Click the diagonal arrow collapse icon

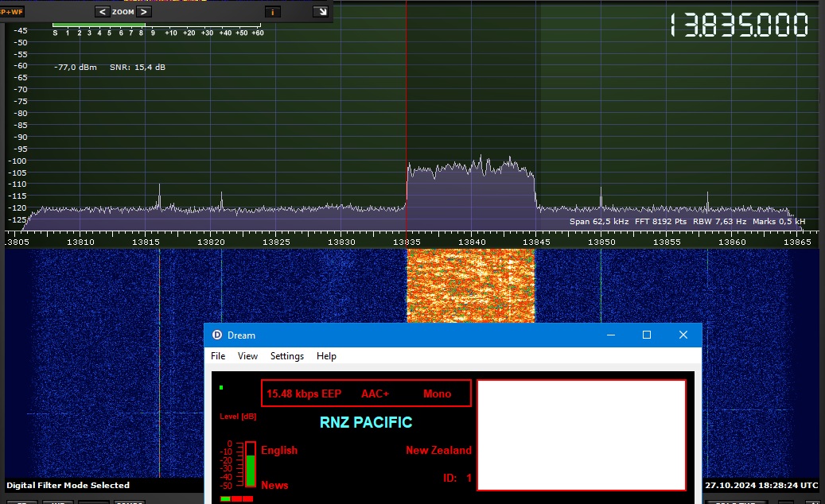(321, 12)
